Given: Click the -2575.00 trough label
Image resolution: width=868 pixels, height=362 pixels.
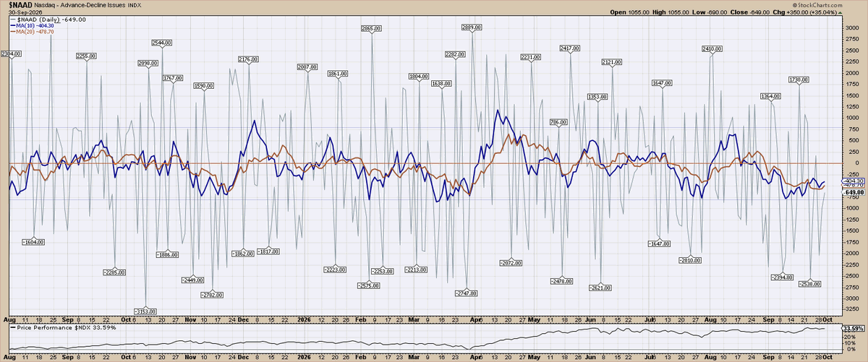Looking at the screenshot, I should coord(369,285).
